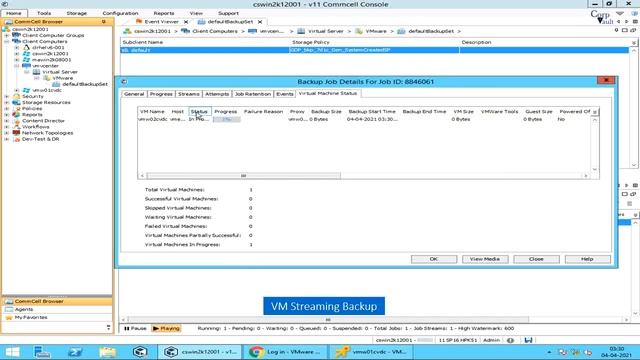640x360 pixels.
Task: Click the VM progress bar cell
Action: coord(227,119)
